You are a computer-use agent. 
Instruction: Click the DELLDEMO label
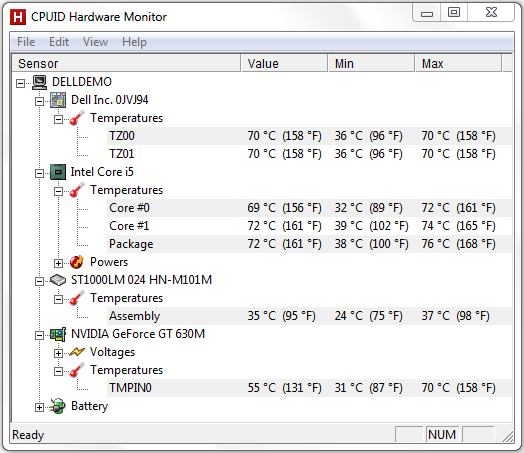(x=82, y=82)
